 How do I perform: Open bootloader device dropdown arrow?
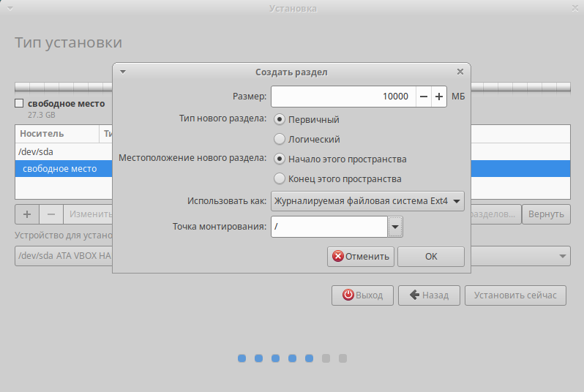(x=562, y=256)
